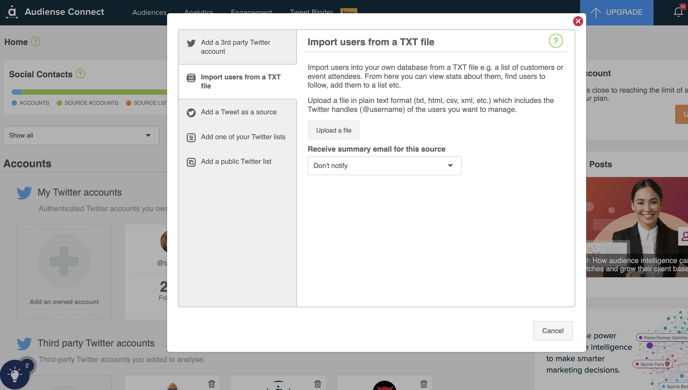The image size is (688, 390).
Task: Open the lightbulb tips widget
Action: 14,375
